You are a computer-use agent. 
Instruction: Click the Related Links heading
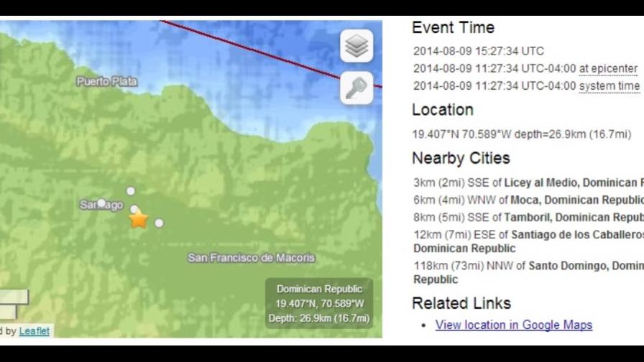coord(461,303)
